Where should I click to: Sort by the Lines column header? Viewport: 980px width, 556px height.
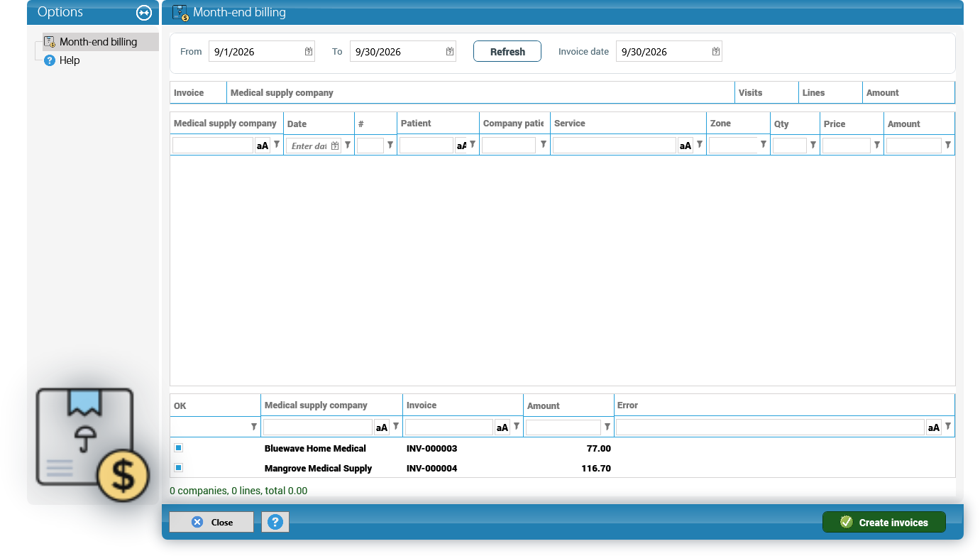[831, 92]
